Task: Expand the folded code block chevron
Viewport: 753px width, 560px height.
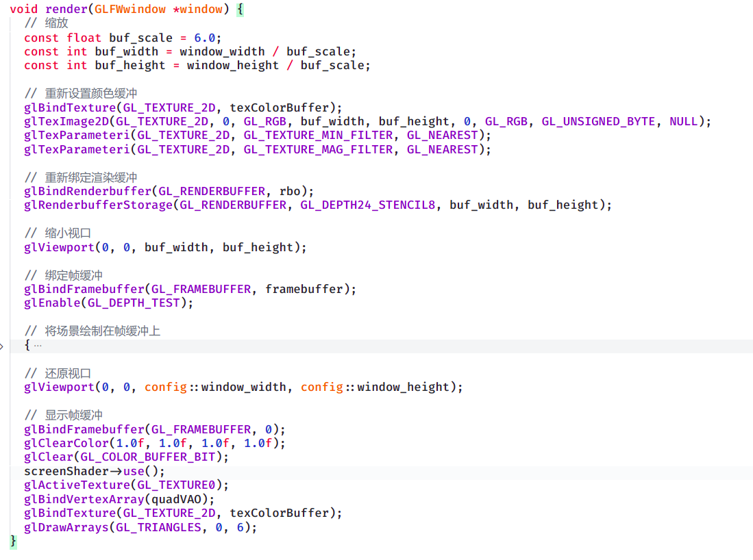Action: coord(2,346)
